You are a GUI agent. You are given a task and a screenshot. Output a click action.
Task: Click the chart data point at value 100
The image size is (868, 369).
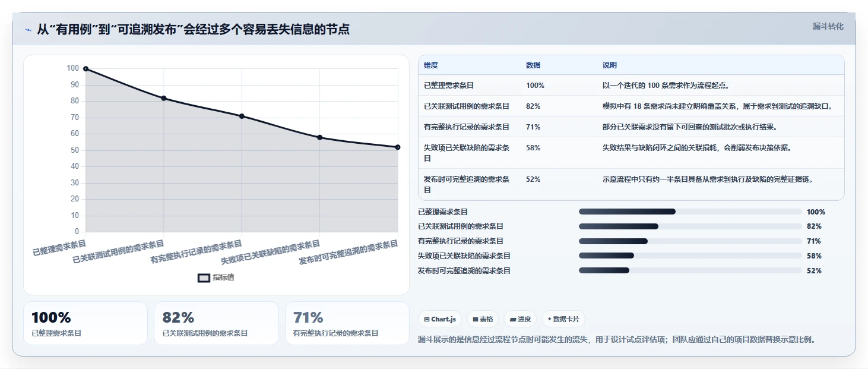pyautogui.click(x=85, y=69)
